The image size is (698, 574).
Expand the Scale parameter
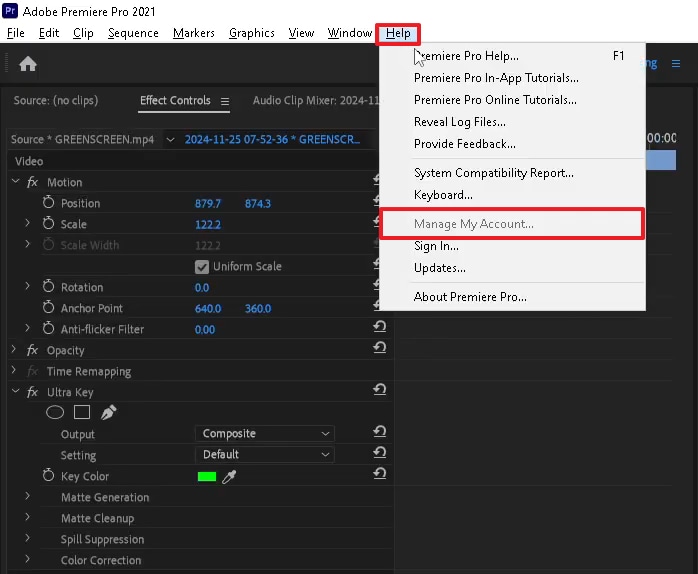tap(27, 222)
